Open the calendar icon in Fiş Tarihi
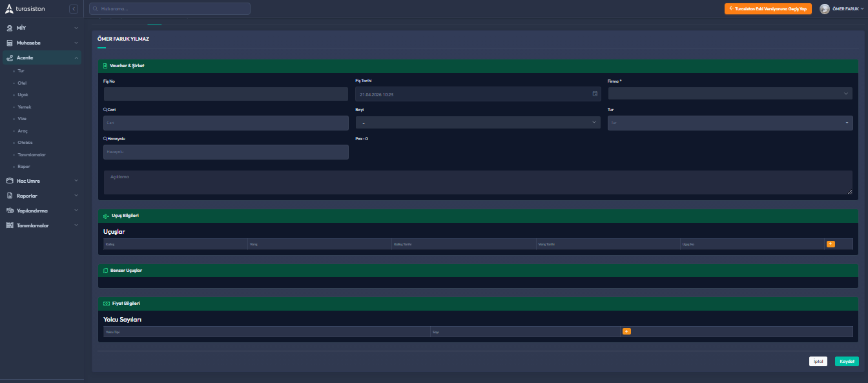868x383 pixels. click(595, 94)
